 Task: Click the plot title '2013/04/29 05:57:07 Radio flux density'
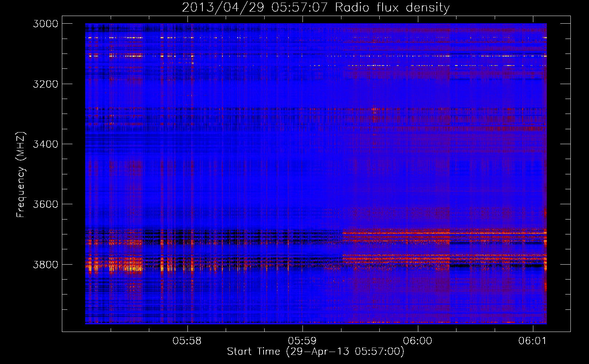coord(316,7)
